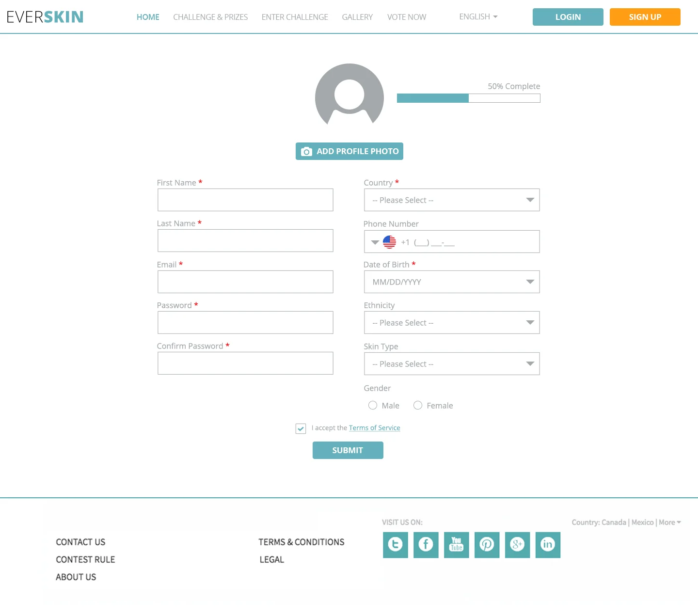This screenshot has width=698, height=616.
Task: Select Mexico in footer country list
Action: coord(643,522)
